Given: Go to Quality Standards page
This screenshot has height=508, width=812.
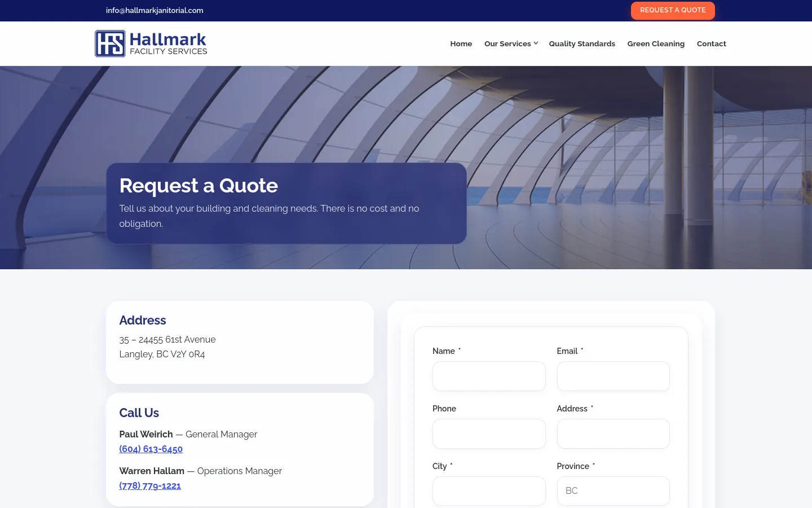Looking at the screenshot, I should [582, 43].
